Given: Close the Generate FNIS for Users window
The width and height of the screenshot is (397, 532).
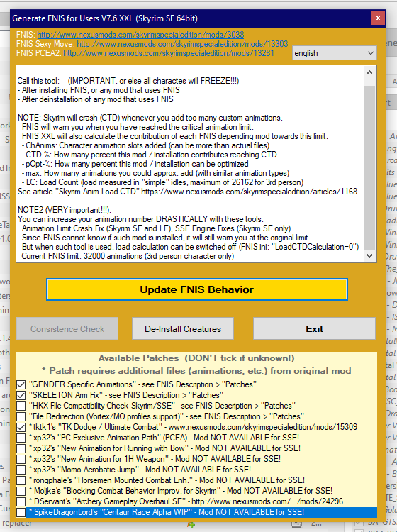Looking at the screenshot, I should click(x=378, y=18).
